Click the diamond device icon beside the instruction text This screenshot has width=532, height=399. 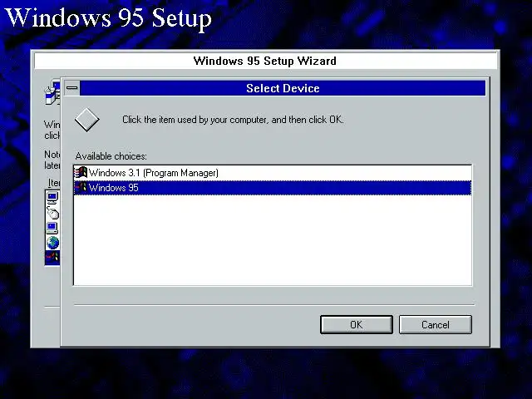coord(86,120)
